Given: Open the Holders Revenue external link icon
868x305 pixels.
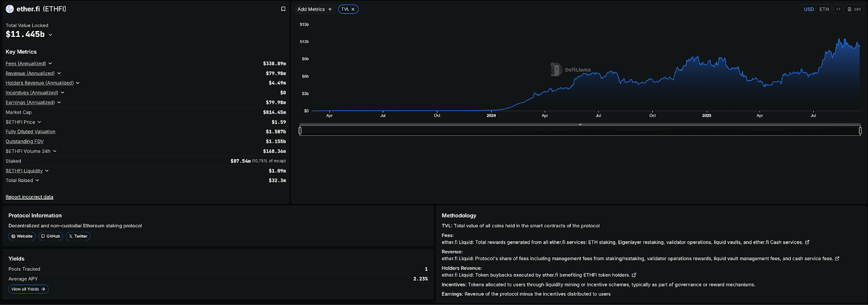Looking at the screenshot, I should [634, 275].
